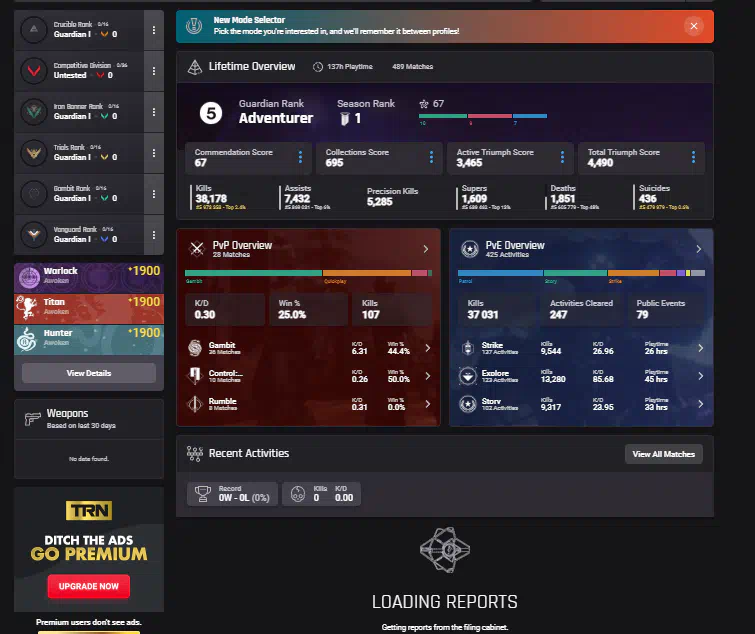The image size is (755, 634).
Task: Click the TRN logo in ad
Action: [89, 511]
